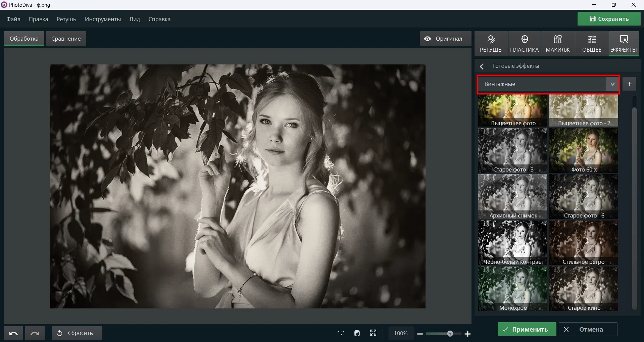
Task: Select the Монохром effect
Action: [513, 289]
